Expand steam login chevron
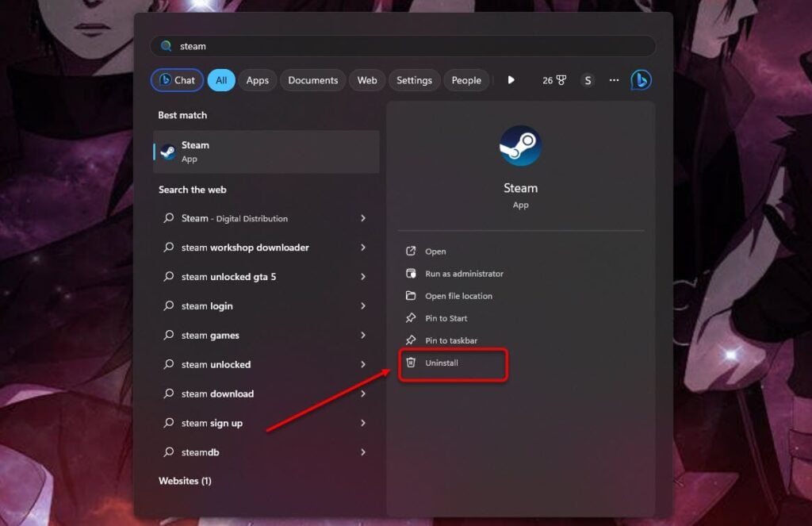 (x=363, y=305)
